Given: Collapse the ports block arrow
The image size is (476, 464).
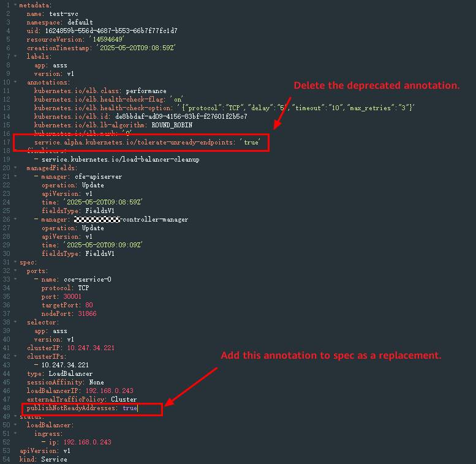Looking at the screenshot, I should tap(15, 270).
